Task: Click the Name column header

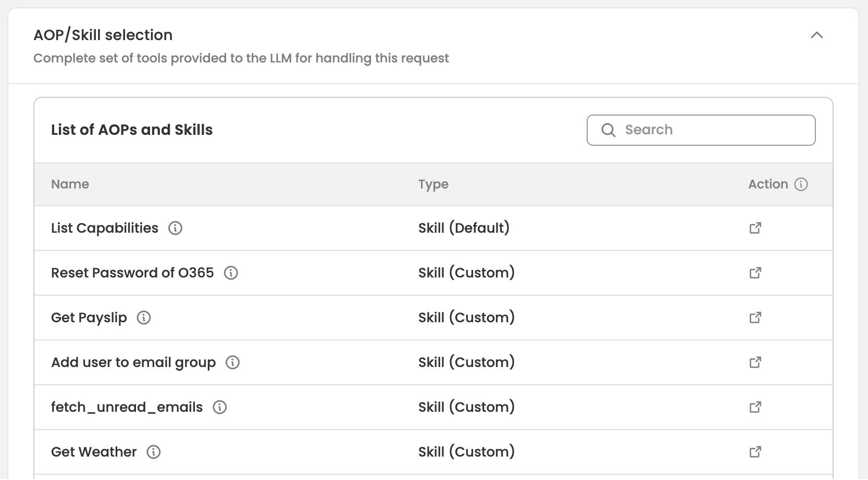Action: (70, 184)
